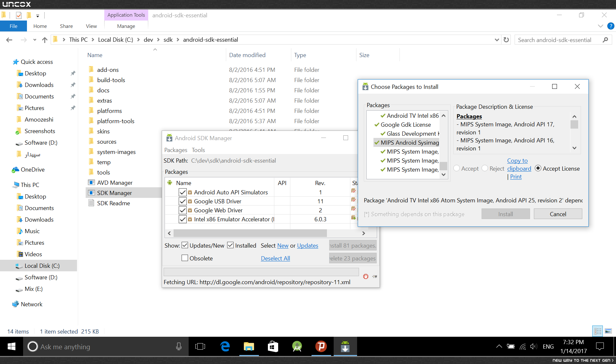616x364 pixels.
Task: Refresh the Explorer address bar
Action: coord(506,40)
